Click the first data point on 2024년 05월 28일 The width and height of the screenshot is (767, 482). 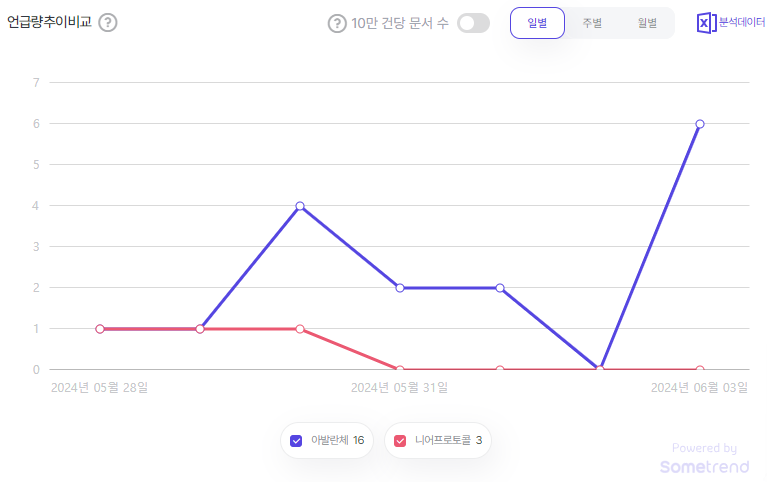(100, 329)
